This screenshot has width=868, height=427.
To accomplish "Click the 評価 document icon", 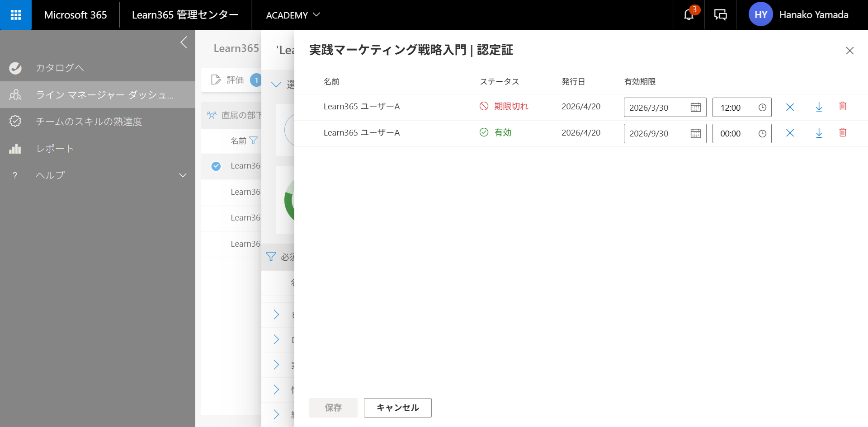I will [x=216, y=80].
